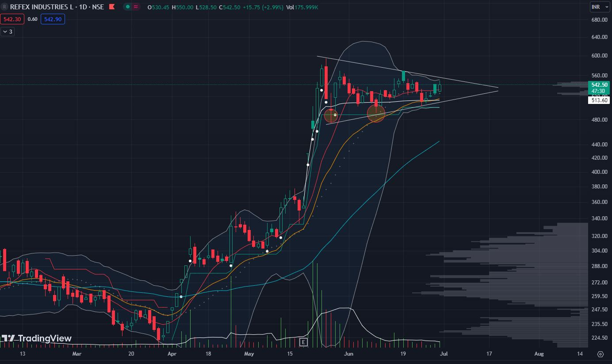Click the Jun label on time axis
This screenshot has width=612, height=364.
point(349,354)
